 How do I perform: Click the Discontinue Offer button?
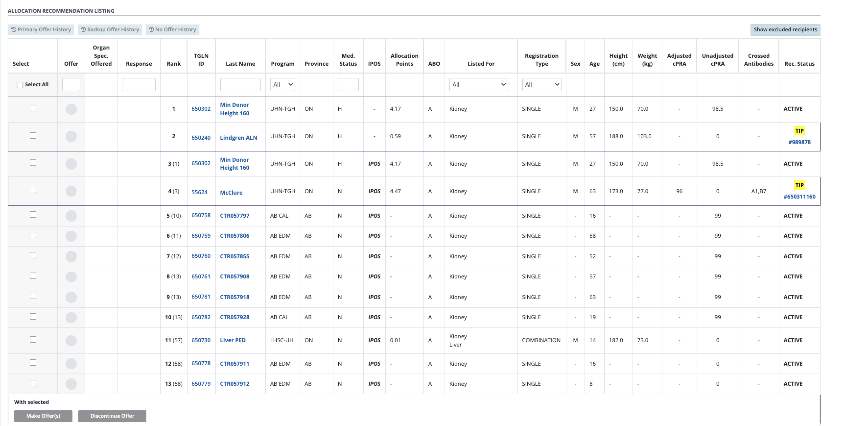pyautogui.click(x=112, y=416)
